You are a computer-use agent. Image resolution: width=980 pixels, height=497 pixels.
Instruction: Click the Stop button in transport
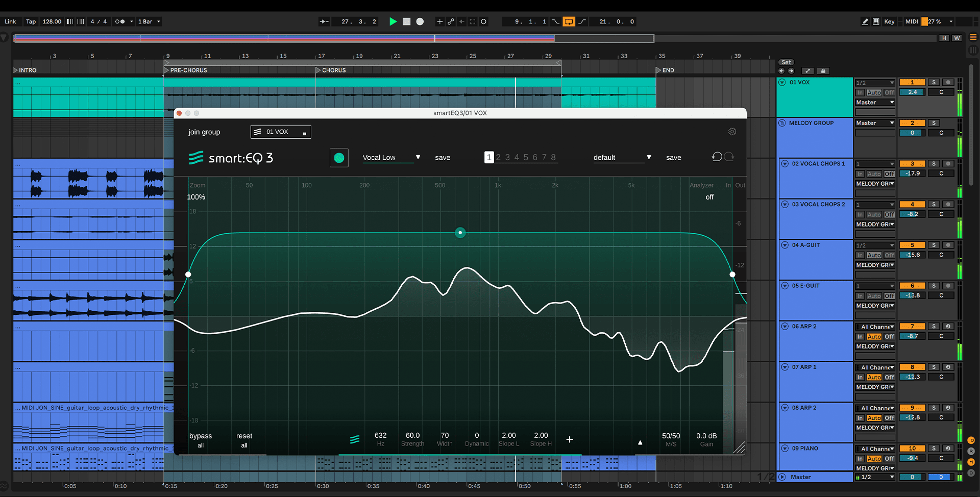[407, 21]
